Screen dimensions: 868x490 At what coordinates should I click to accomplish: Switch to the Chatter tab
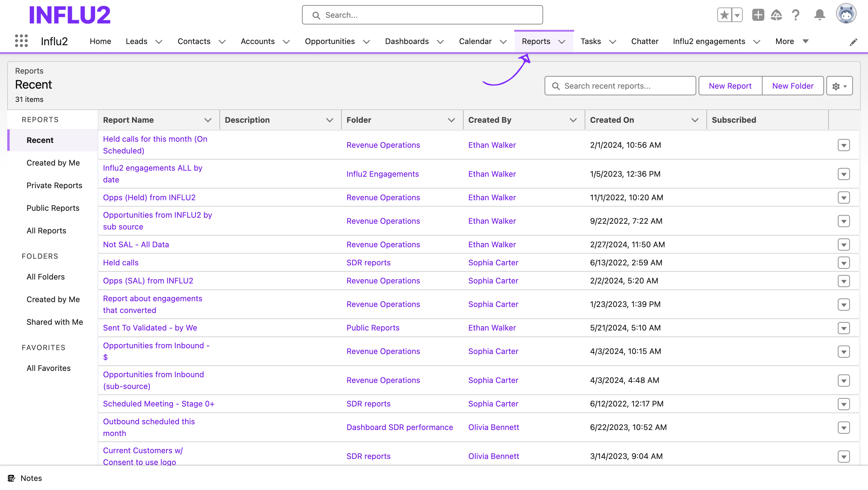(644, 41)
